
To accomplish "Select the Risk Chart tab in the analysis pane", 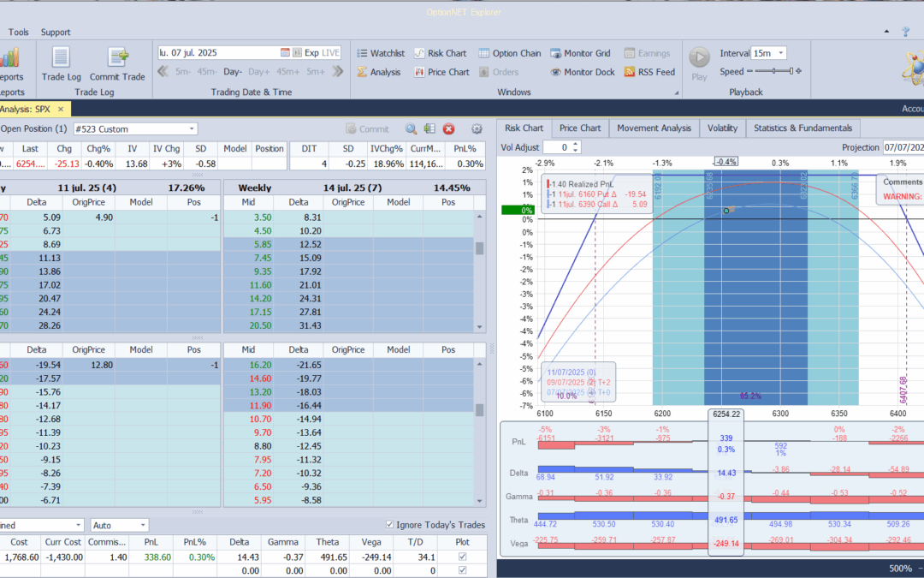I will pos(524,128).
